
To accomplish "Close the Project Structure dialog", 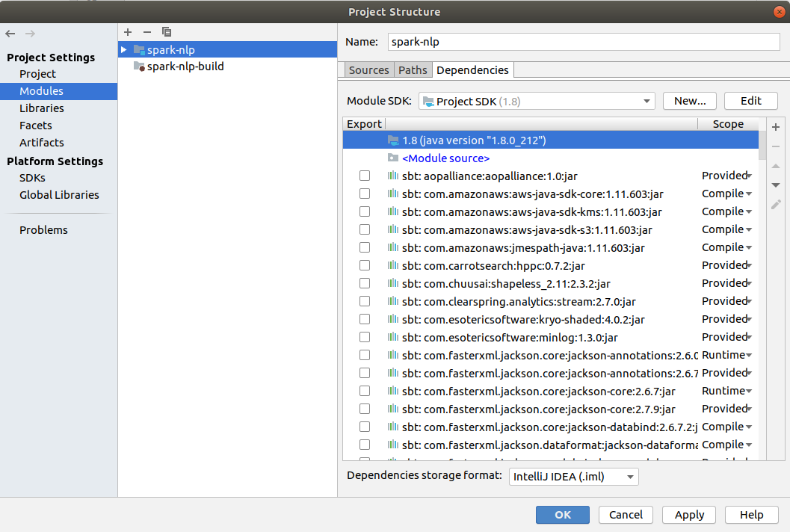I will pos(780,12).
